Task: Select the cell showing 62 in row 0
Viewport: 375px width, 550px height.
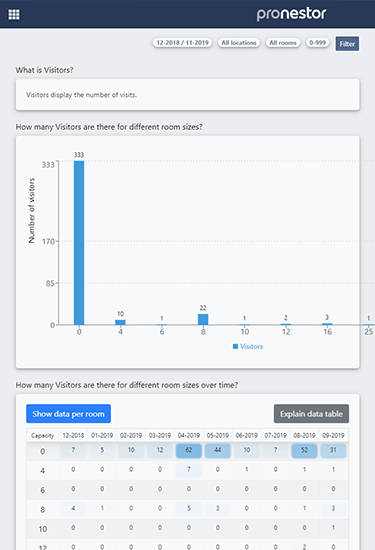Action: click(x=189, y=451)
